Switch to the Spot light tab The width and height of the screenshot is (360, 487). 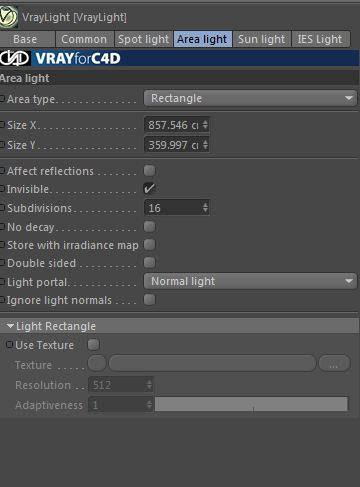tap(144, 39)
